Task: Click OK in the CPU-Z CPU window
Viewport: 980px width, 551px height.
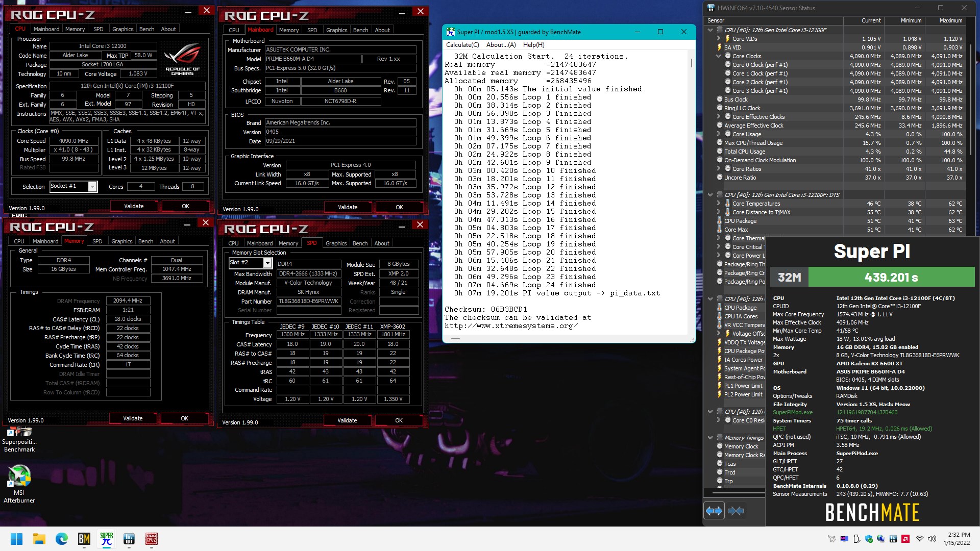Action: coord(185,206)
